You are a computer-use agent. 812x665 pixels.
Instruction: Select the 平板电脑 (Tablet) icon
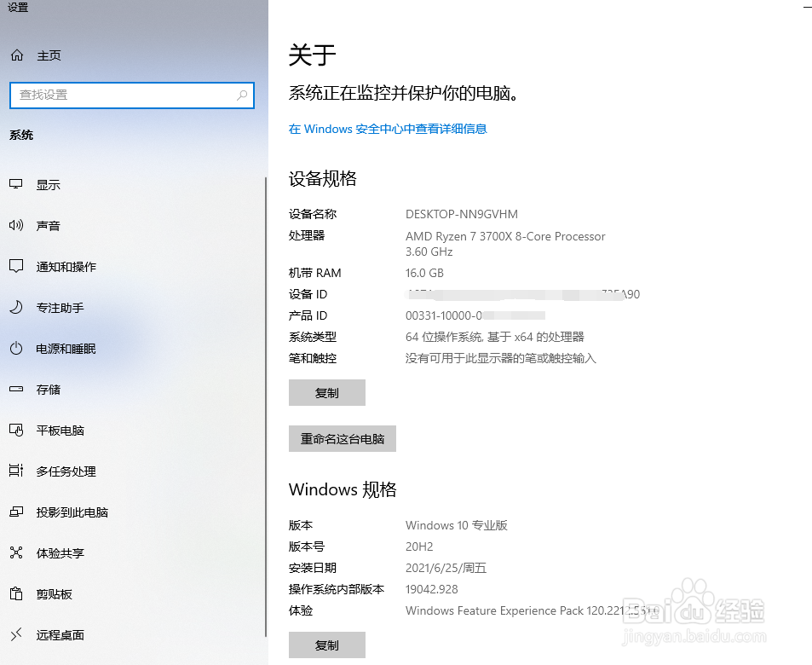17,430
